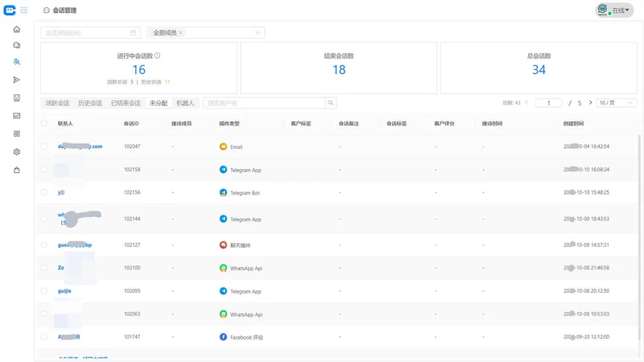This screenshot has width=644, height=362.
Task: Click Facebook icon in row 101747
Action: pyautogui.click(x=223, y=337)
